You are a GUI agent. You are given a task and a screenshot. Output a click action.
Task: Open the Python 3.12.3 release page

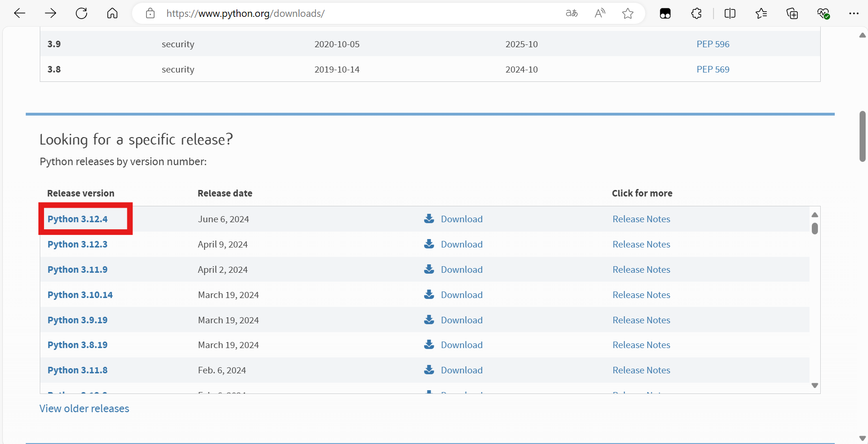click(78, 244)
